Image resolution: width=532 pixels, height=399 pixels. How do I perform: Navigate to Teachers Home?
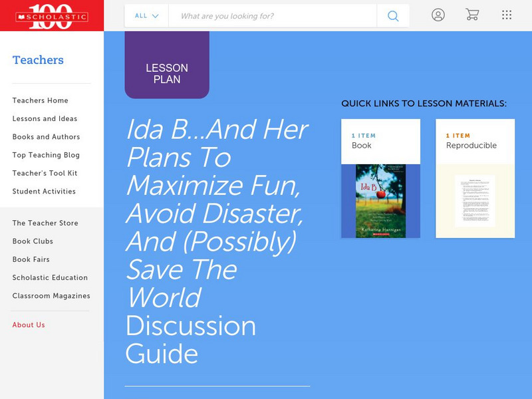(39, 100)
